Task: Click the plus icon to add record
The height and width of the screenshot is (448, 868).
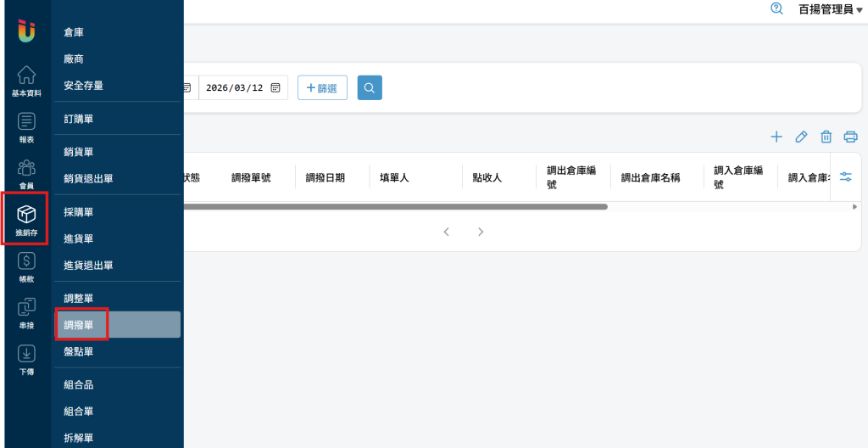Action: [776, 137]
